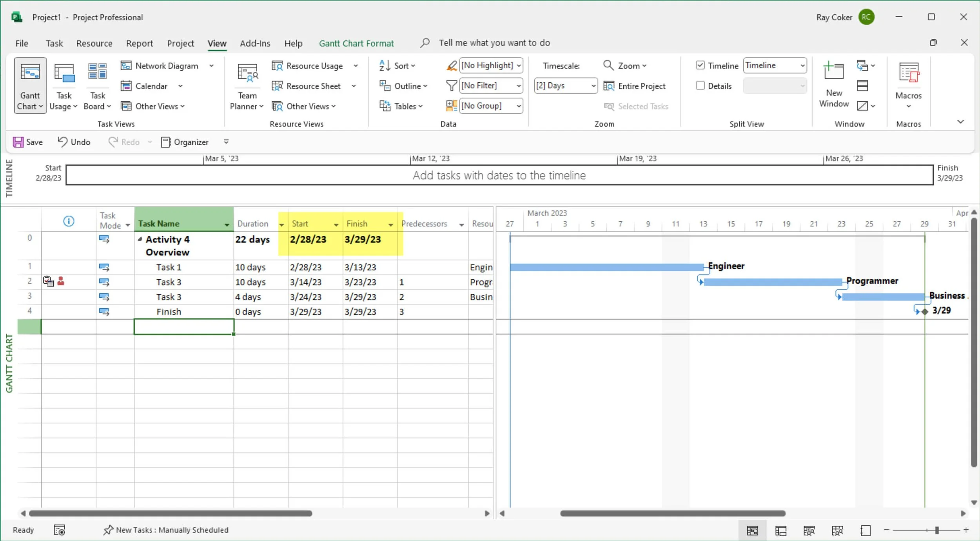
Task: Open the Predecessors column filter arrow
Action: pyautogui.click(x=461, y=224)
